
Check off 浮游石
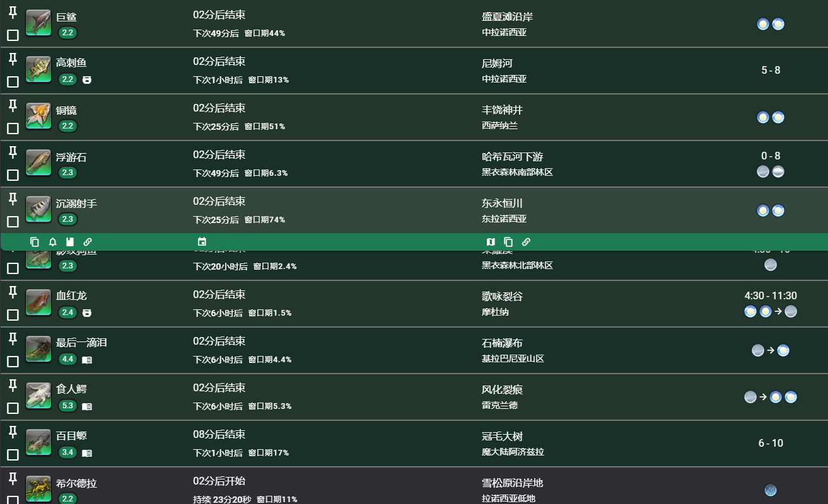[13, 175]
